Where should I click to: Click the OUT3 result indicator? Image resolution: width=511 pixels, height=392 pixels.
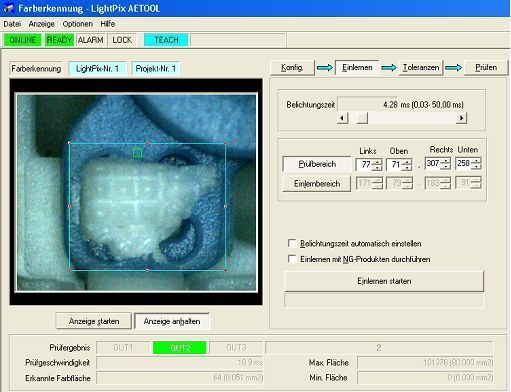236,348
